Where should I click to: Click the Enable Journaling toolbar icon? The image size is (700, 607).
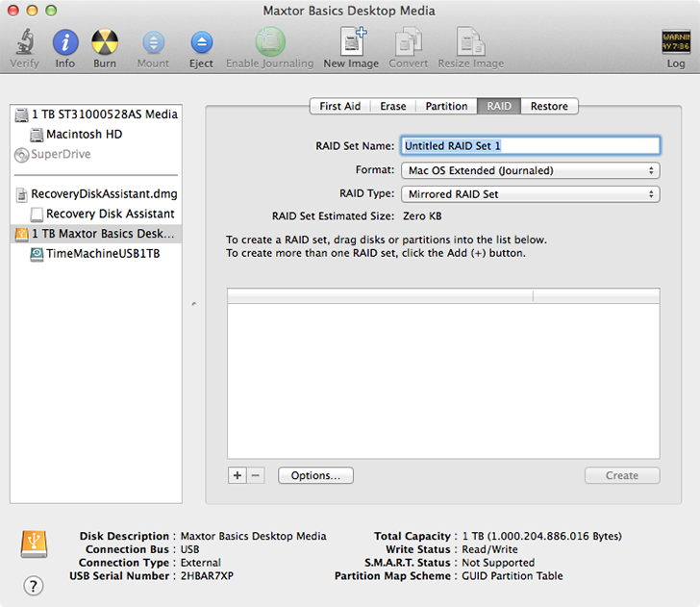[x=270, y=42]
